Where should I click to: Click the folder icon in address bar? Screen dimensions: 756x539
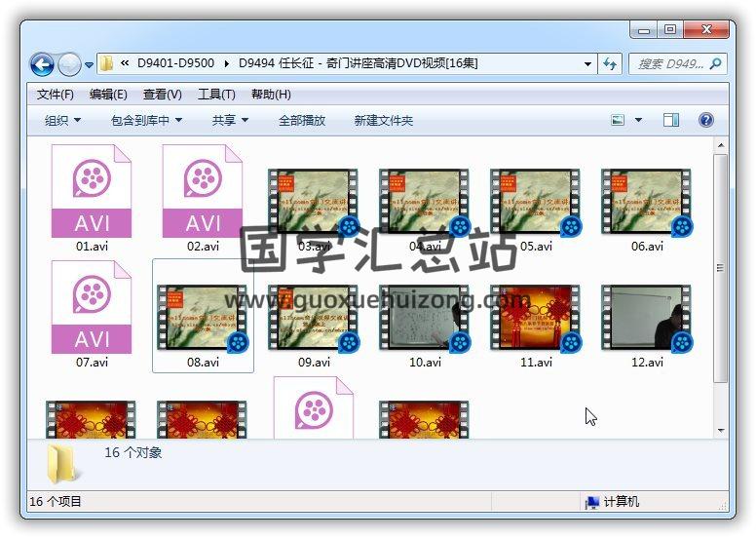coord(106,63)
